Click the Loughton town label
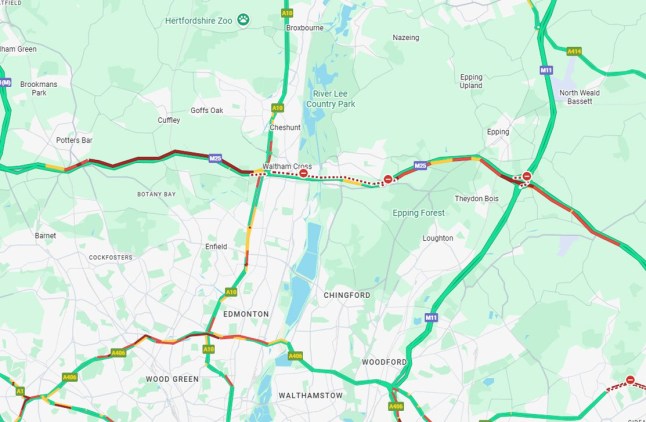Image resolution: width=646 pixels, height=422 pixels. point(438,238)
